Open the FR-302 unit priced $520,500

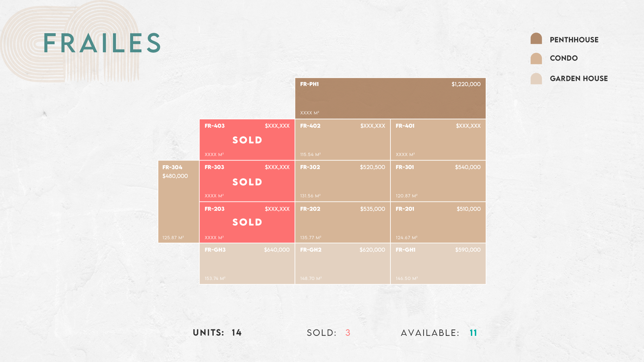tap(342, 181)
